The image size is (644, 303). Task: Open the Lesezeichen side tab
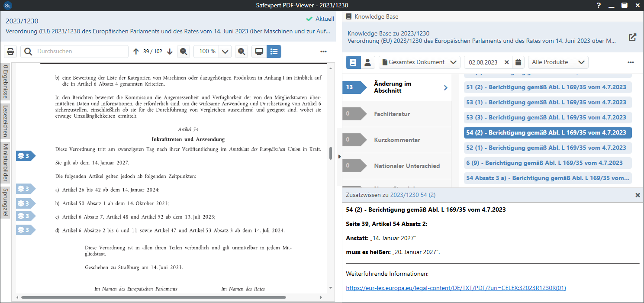6,120
